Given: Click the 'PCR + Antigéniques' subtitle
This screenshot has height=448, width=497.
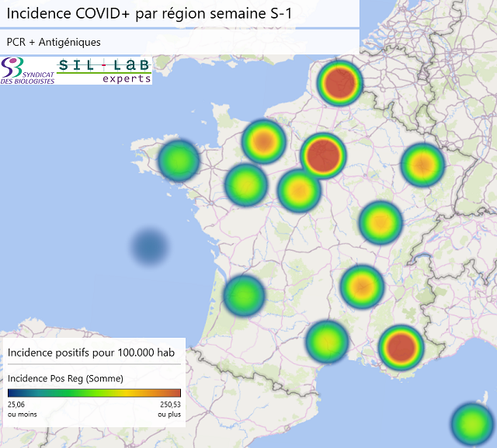Looking at the screenshot, I should 54,42.
